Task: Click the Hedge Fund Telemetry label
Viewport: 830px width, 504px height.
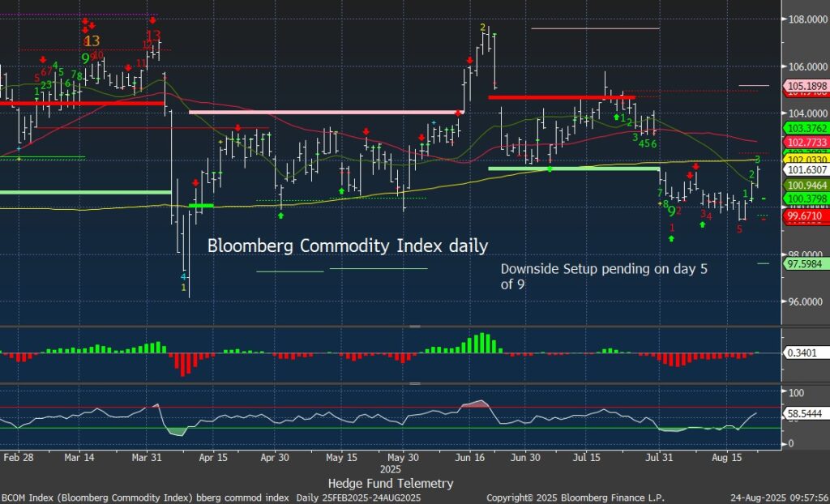Action: click(414, 483)
